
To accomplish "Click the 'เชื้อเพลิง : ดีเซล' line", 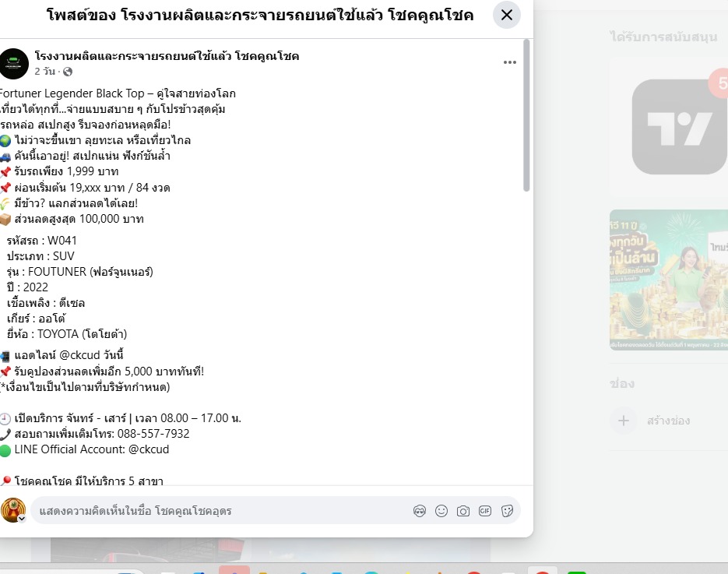I will [46, 303].
